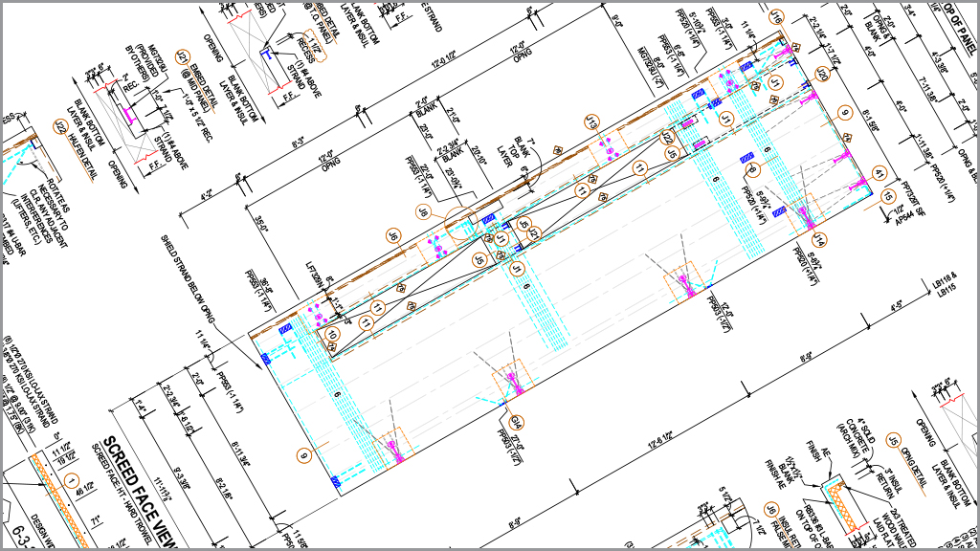Screen dimensions: 980x551
Task: Click the J6 insul return false callout bubble
Action: pyautogui.click(x=771, y=510)
